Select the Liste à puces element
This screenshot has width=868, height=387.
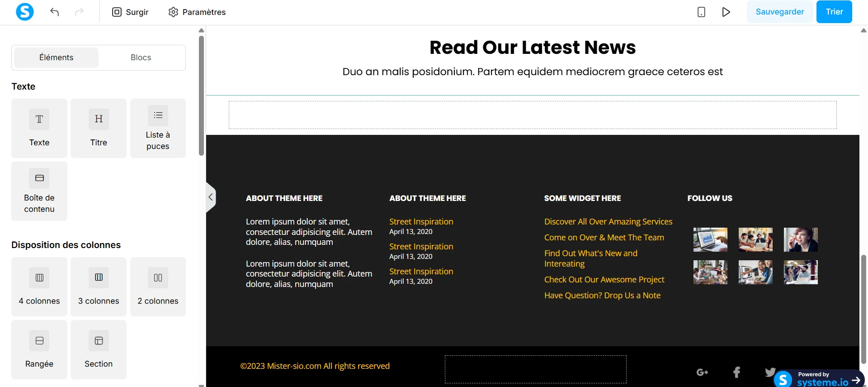158,128
